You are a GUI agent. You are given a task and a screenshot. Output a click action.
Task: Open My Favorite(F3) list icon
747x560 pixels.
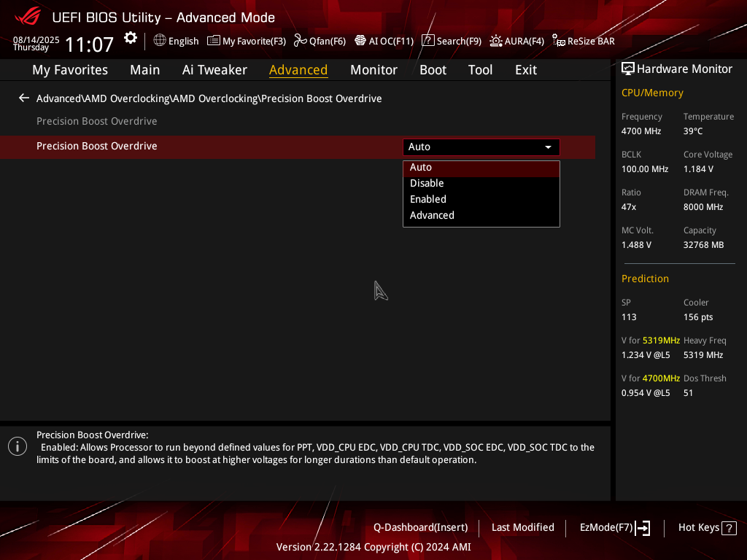click(214, 41)
